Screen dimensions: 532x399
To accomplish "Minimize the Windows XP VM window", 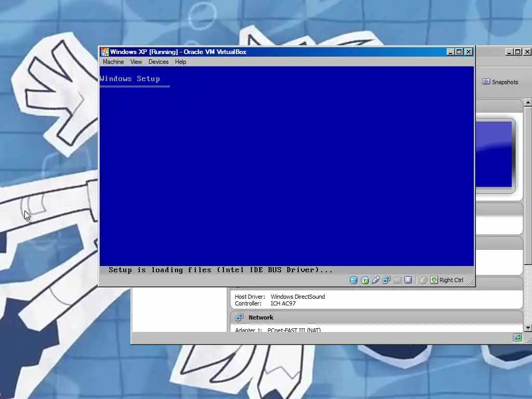I will pos(450,52).
